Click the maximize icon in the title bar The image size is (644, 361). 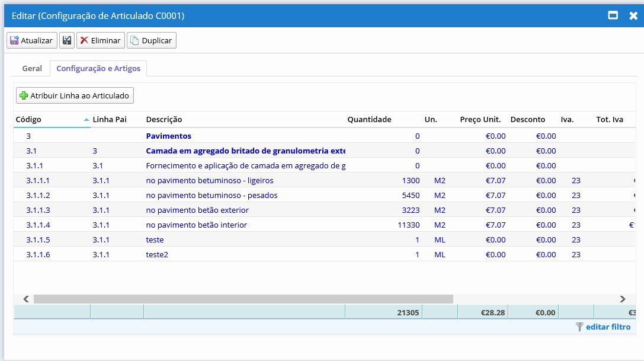coord(614,16)
